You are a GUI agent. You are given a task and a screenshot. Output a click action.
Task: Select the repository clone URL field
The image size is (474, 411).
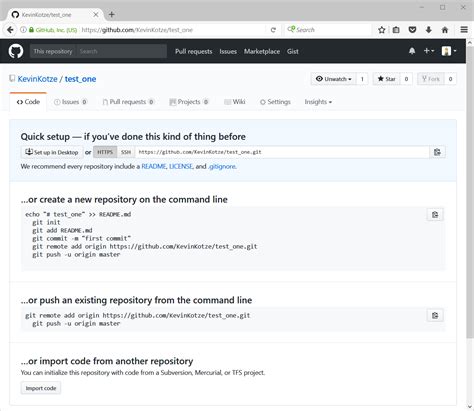pyautogui.click(x=282, y=152)
